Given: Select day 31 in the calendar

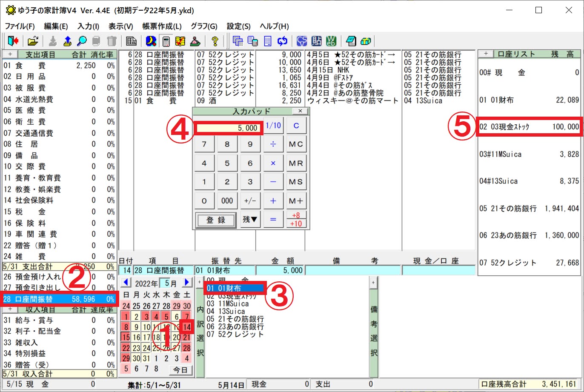Looking at the screenshot, I should [x=146, y=358].
